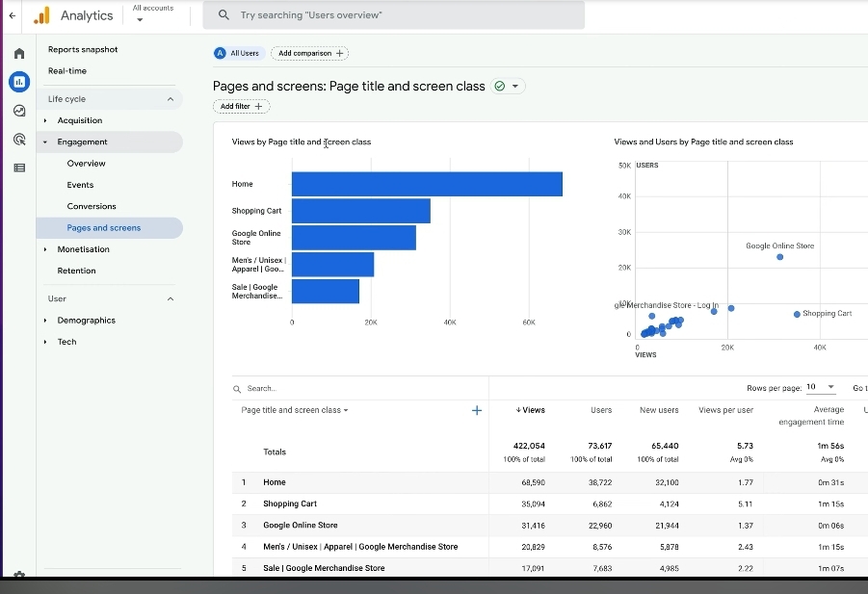Open the Rows per page dropdown
This screenshot has width=868, height=594.
[821, 387]
